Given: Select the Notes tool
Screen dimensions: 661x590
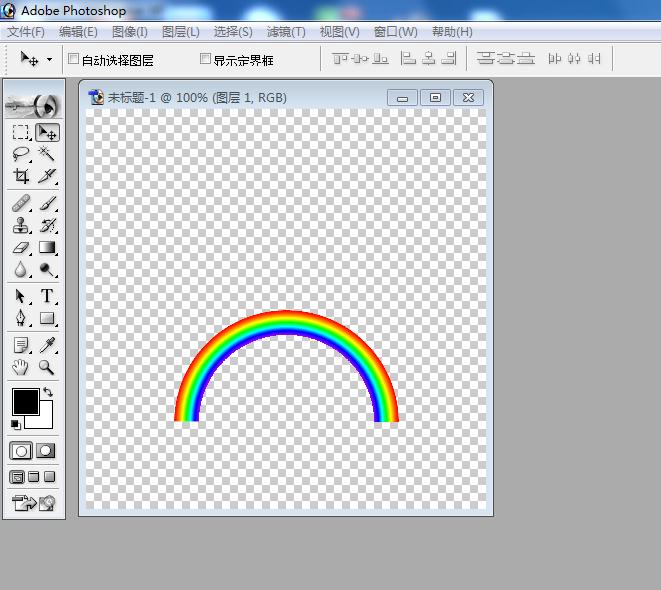Looking at the screenshot, I should point(20,345).
